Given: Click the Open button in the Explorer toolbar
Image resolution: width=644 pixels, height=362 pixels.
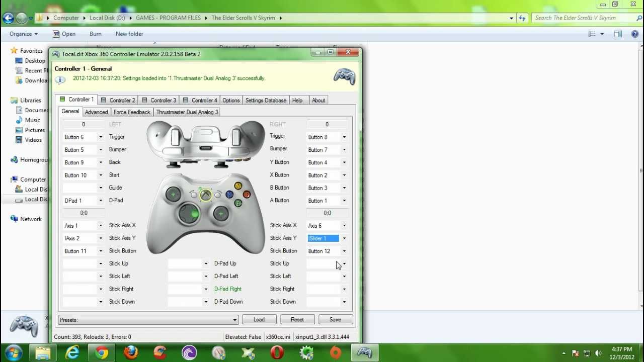Looking at the screenshot, I should 64,34.
